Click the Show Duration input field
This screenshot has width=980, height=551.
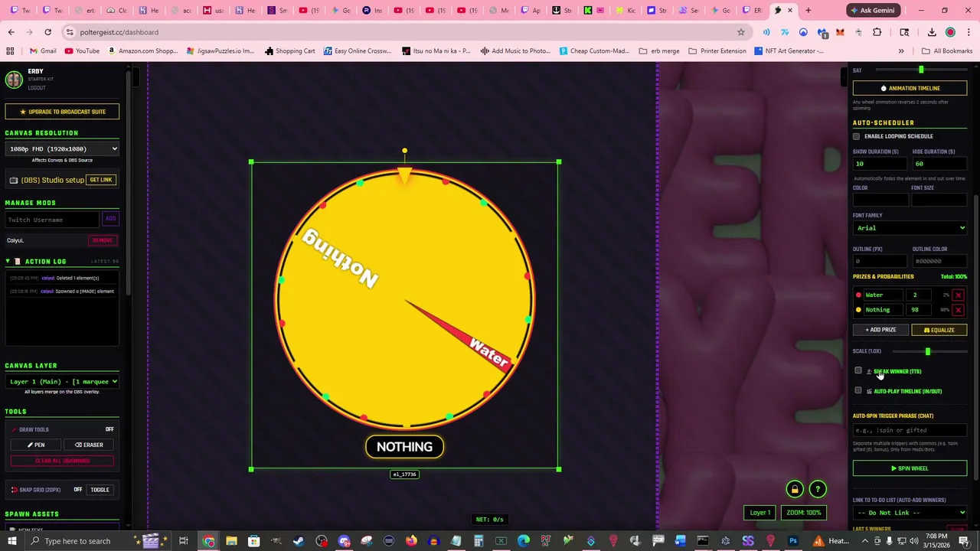pos(880,164)
